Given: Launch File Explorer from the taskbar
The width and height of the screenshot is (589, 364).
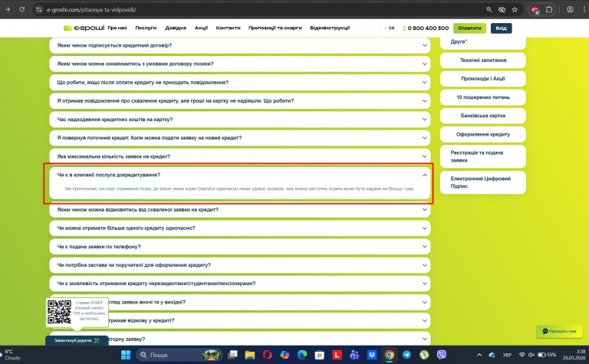Looking at the screenshot, I should pyautogui.click(x=250, y=355).
